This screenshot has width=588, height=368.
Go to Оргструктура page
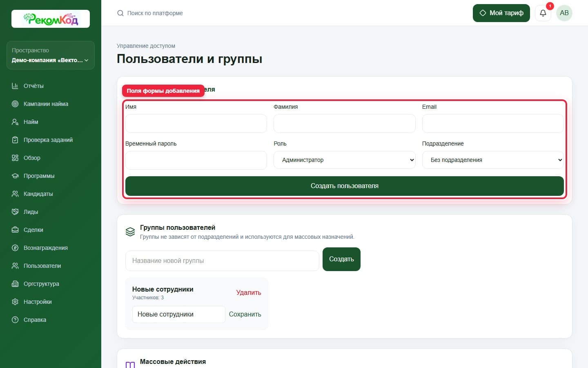coord(51,284)
